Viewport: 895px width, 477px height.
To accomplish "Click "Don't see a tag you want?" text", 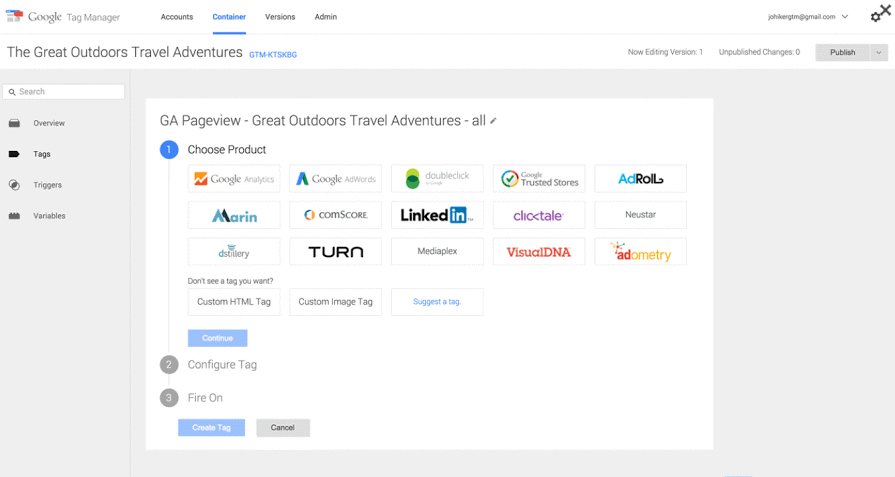I will 231,281.
